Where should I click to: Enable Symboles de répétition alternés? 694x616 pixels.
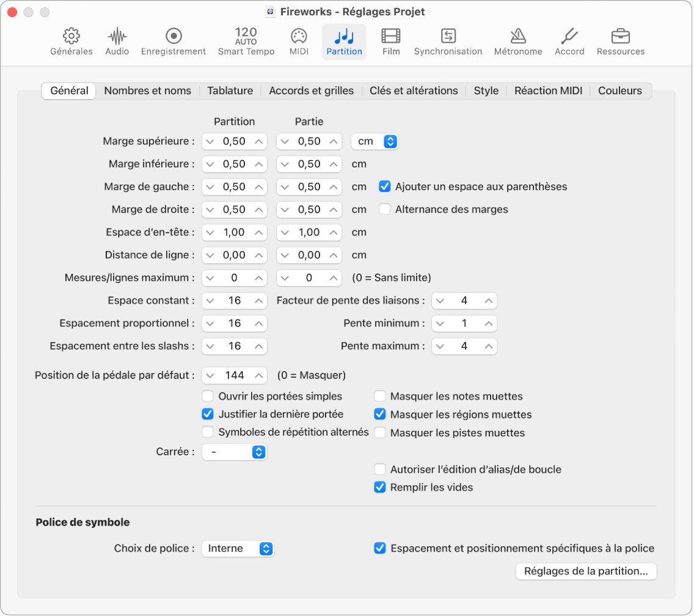click(208, 432)
